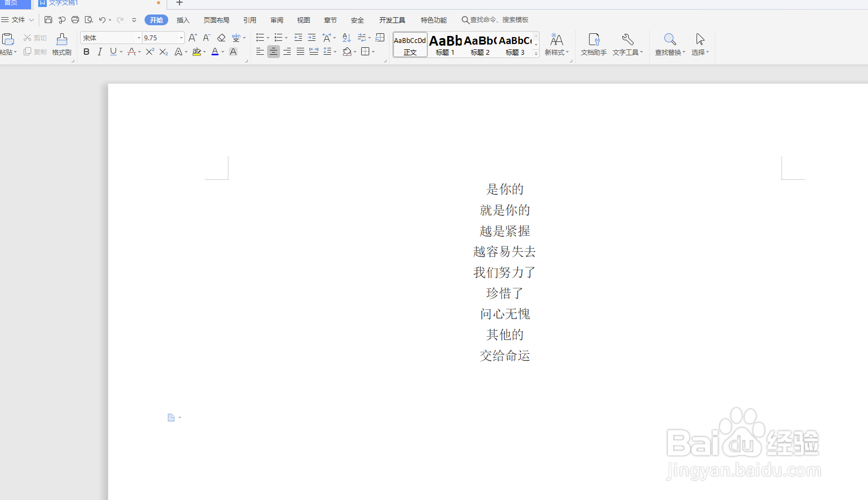The image size is (868, 500).
Task: Click the Decrease Indent icon
Action: point(298,38)
